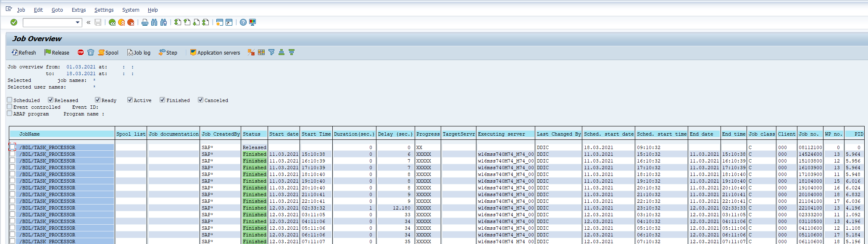Screen dimensions: 868x244
Task: Delete job using the trash can icon
Action: tap(91, 52)
